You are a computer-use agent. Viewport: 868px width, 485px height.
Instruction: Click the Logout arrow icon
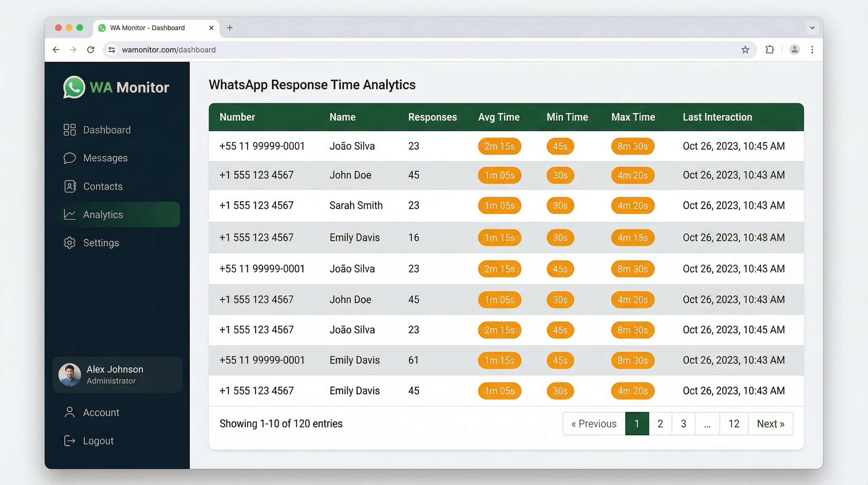(x=69, y=441)
